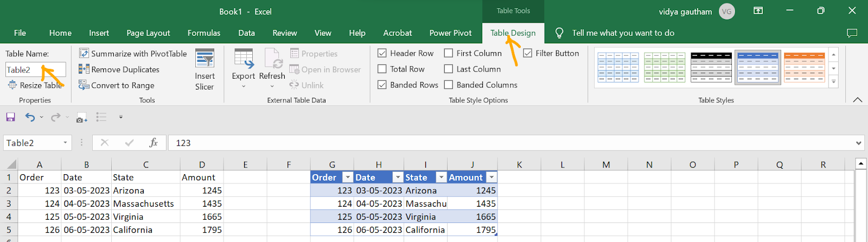
Task: Enable the Total Row checkbox
Action: click(382, 69)
